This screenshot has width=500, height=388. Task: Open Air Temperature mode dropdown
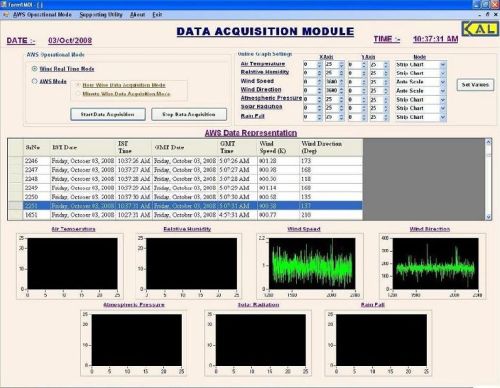click(x=443, y=64)
